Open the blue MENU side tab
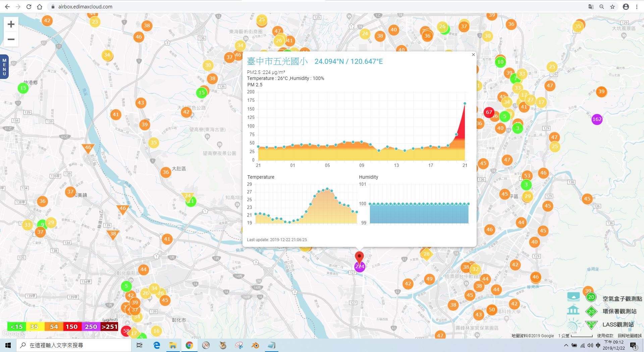The width and height of the screenshot is (644, 352). [x=4, y=67]
